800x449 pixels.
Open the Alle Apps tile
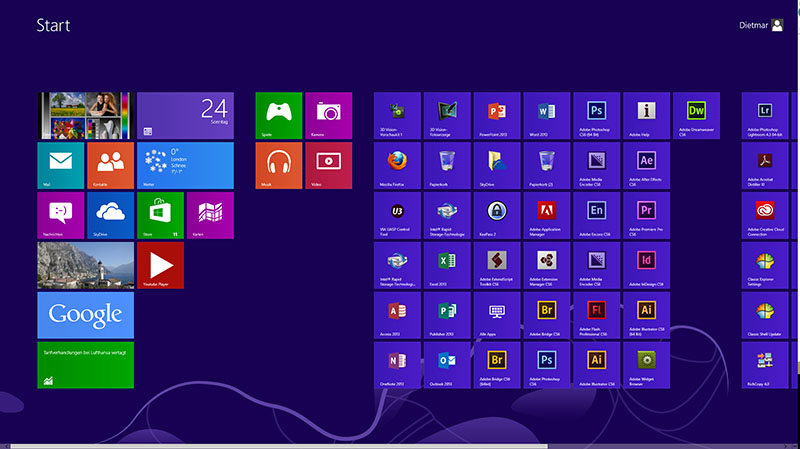(x=497, y=315)
